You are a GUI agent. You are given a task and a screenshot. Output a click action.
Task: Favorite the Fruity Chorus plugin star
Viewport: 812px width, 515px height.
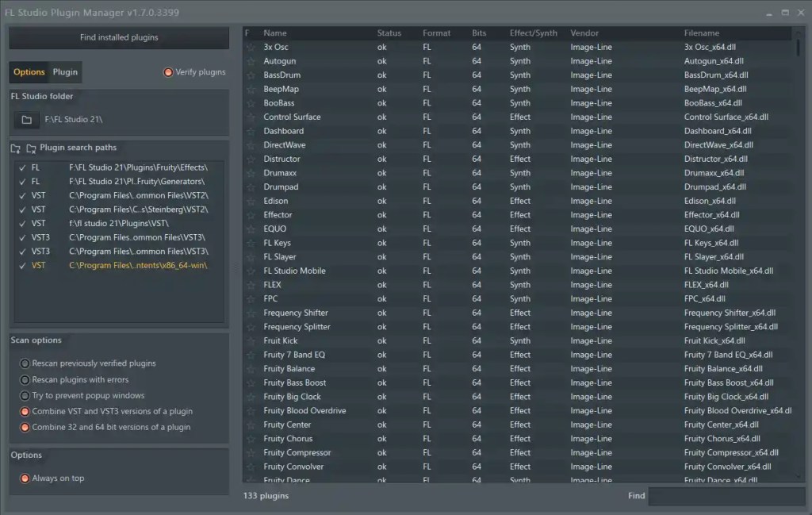click(x=251, y=439)
